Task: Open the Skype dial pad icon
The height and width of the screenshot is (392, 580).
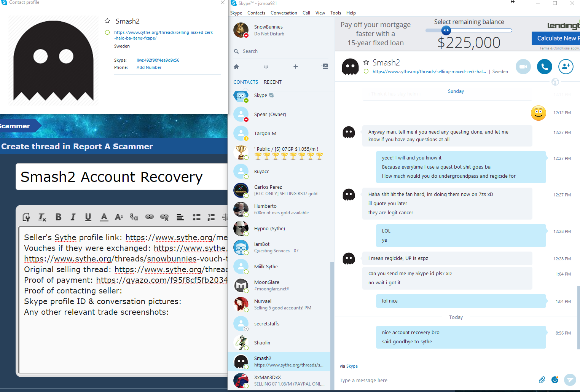Action: (266, 67)
